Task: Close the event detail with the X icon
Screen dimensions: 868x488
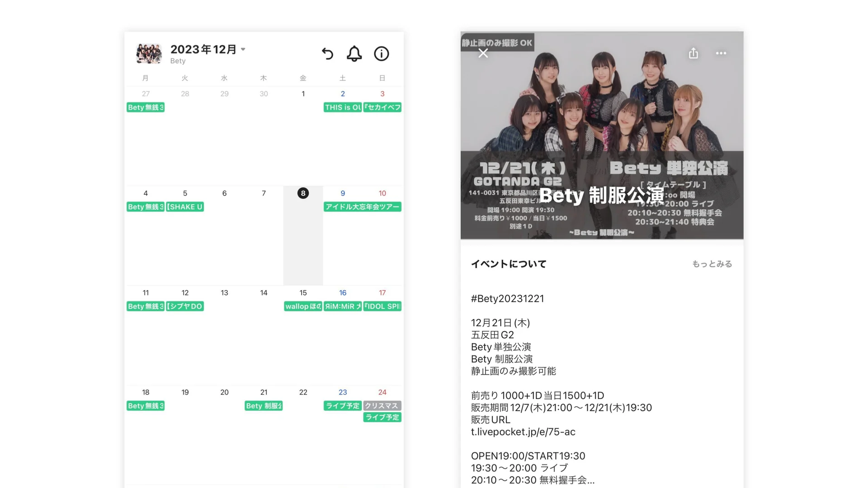Action: 483,53
